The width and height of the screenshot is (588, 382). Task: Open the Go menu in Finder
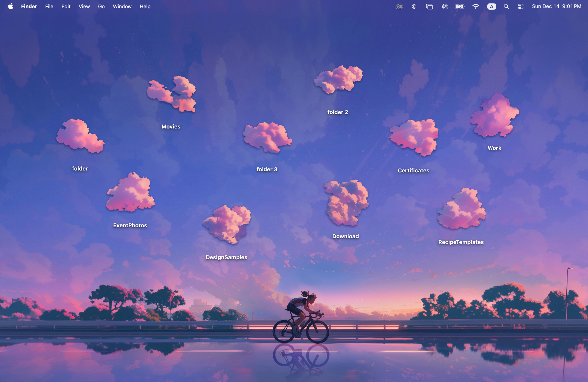coord(101,6)
